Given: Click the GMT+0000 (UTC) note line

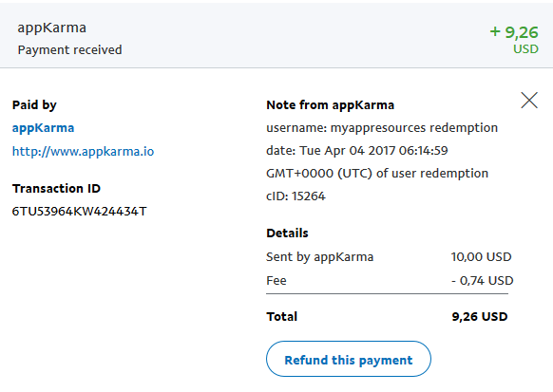Looking at the screenshot, I should (x=377, y=174).
